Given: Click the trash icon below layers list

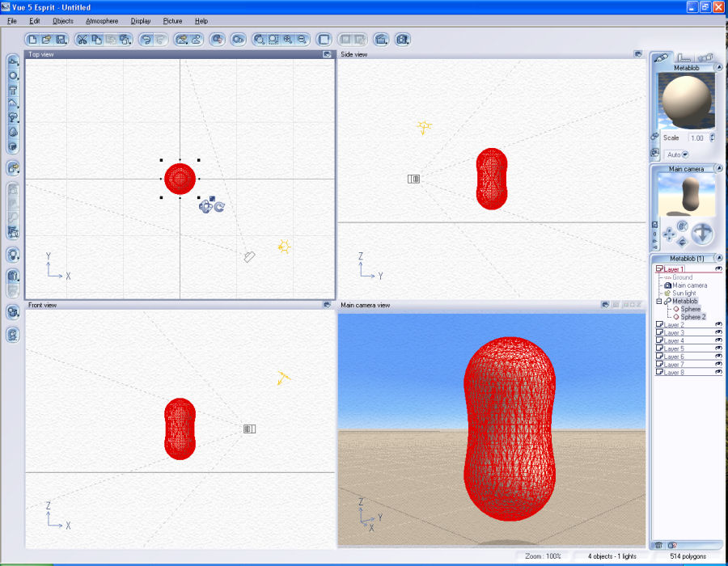Looking at the screenshot, I should point(658,545).
